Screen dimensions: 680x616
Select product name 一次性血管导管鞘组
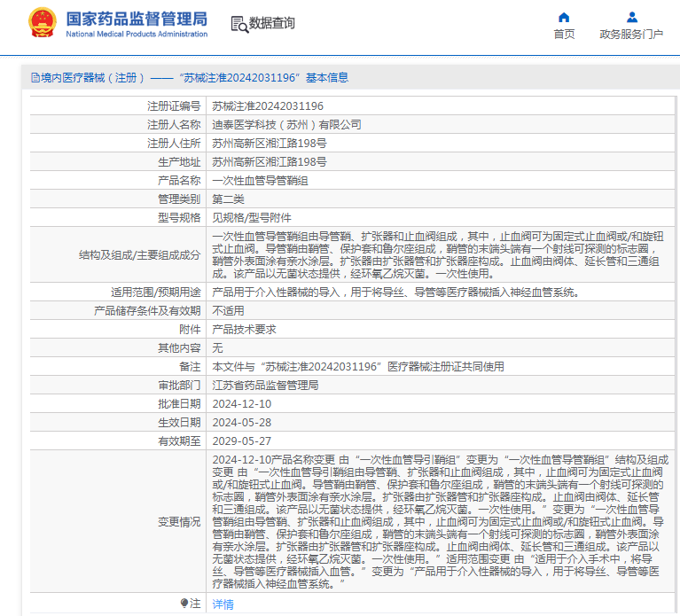[260, 180]
